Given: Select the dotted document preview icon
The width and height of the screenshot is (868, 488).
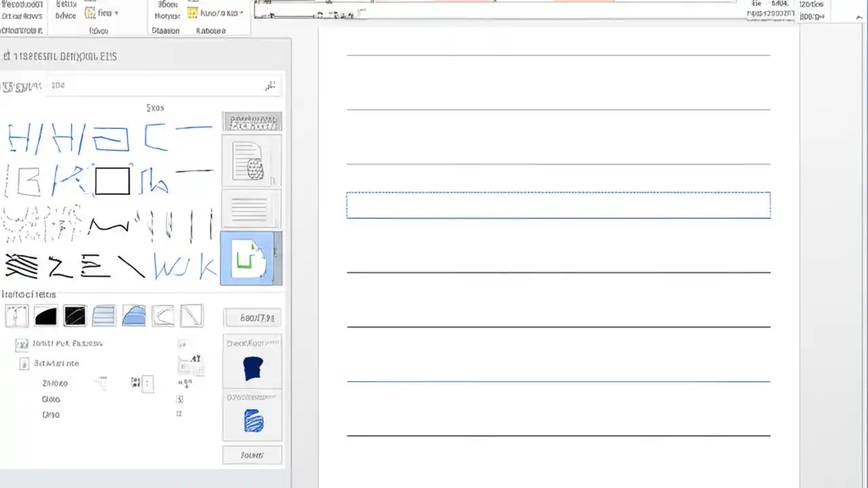Looking at the screenshot, I should pos(252,161).
